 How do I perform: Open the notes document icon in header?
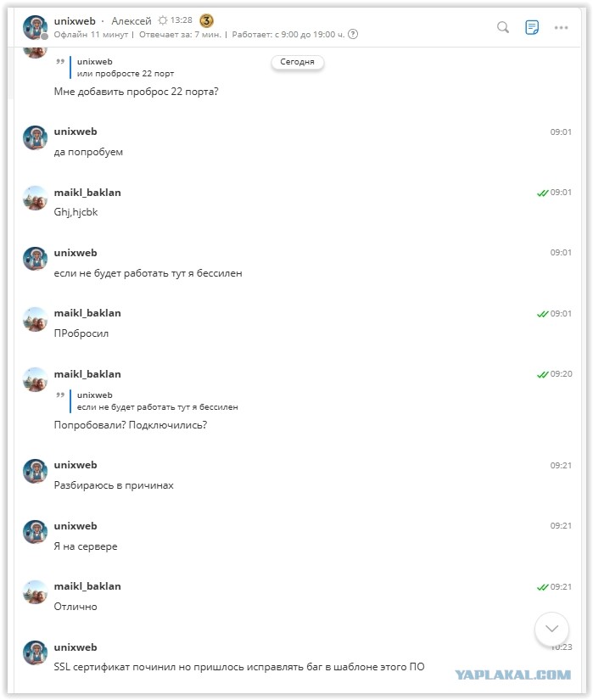532,27
